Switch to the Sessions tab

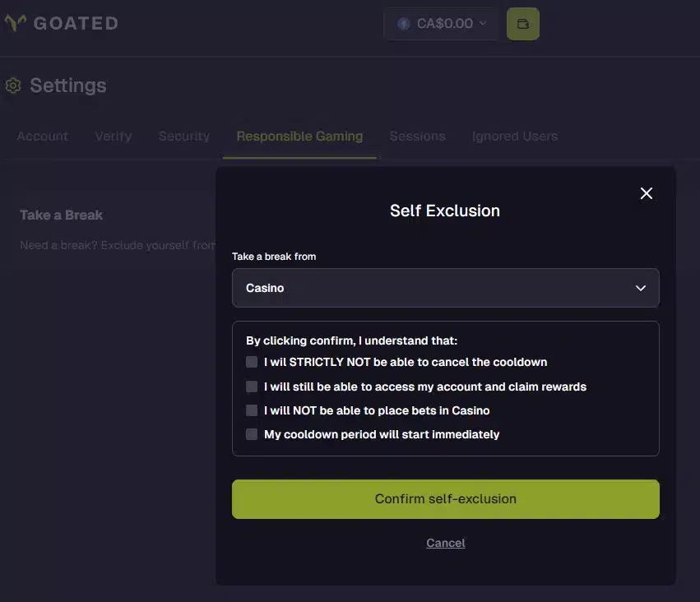(x=417, y=136)
